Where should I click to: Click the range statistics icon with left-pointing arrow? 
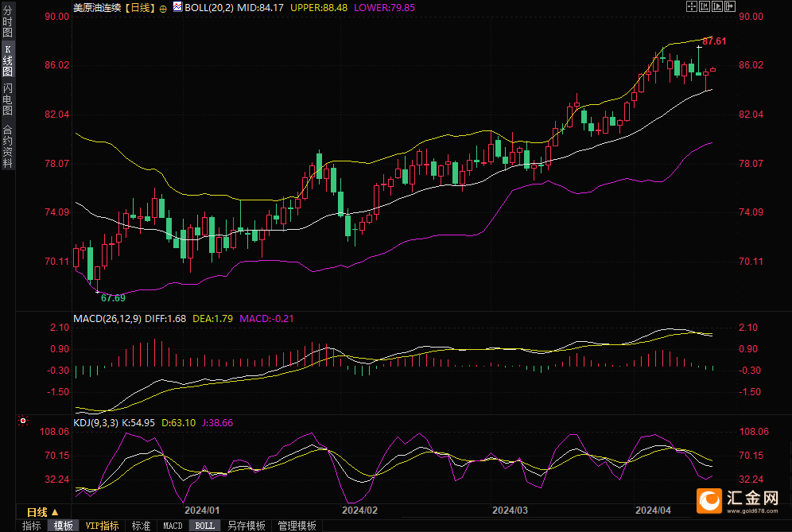703,6
